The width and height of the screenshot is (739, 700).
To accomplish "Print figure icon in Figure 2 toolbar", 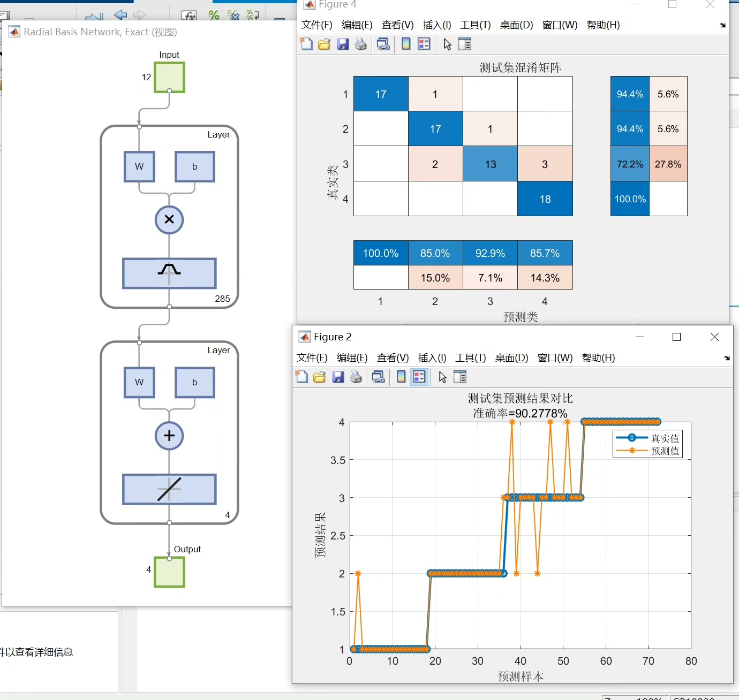I will click(356, 377).
